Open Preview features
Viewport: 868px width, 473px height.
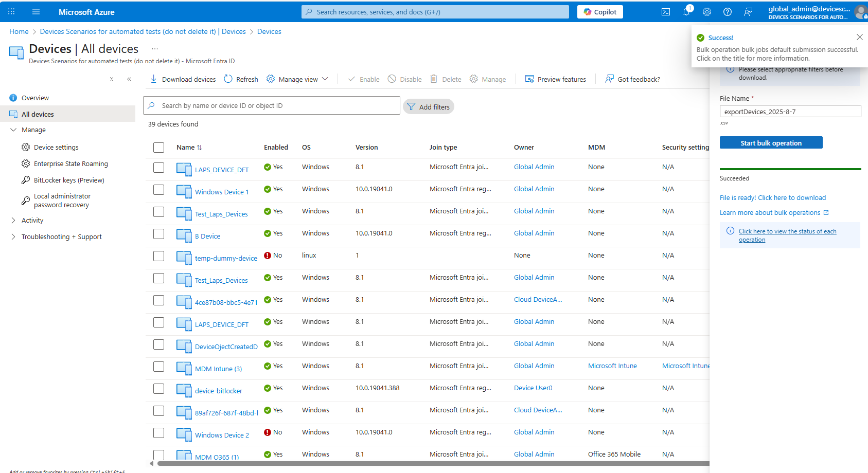pyautogui.click(x=556, y=79)
